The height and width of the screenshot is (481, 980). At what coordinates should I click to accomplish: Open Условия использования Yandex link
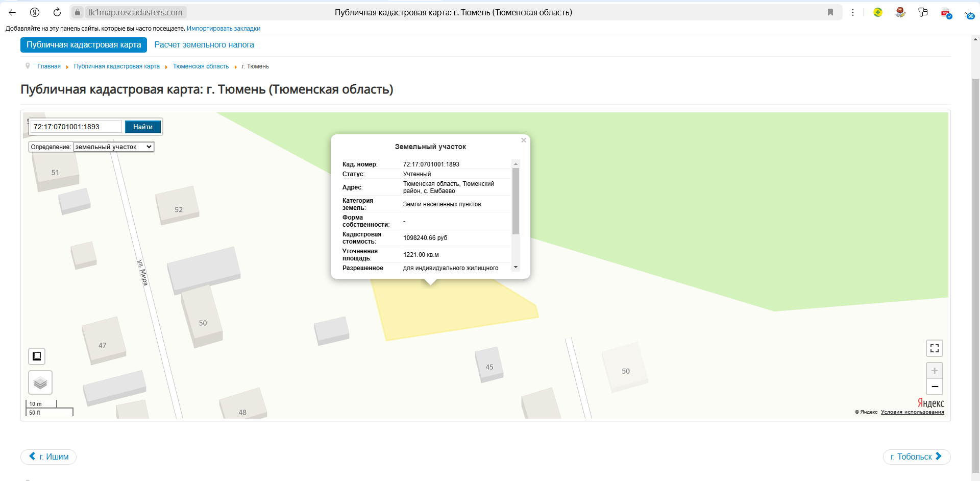click(x=912, y=412)
